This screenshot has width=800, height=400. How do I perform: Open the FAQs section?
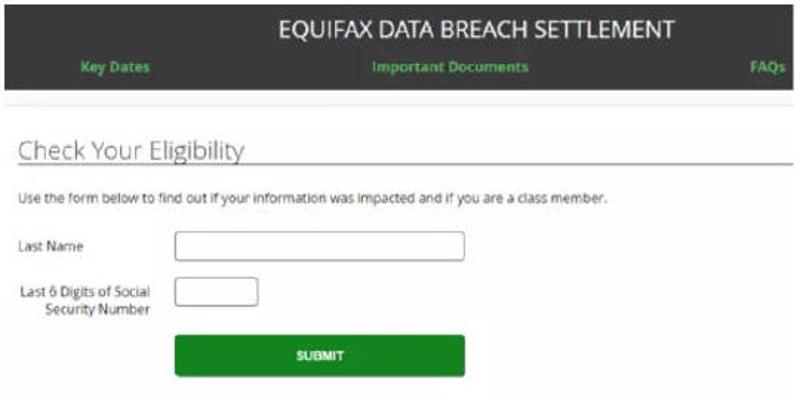pyautogui.click(x=767, y=67)
